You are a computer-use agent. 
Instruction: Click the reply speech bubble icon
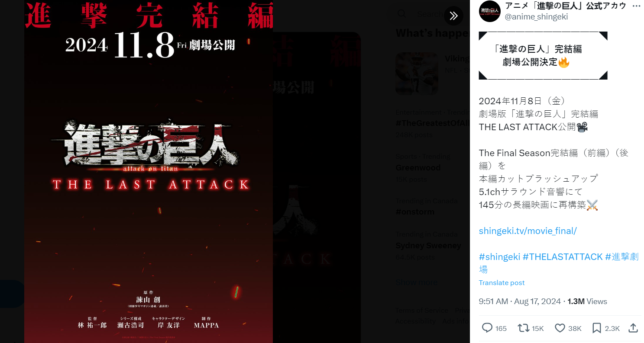487,328
